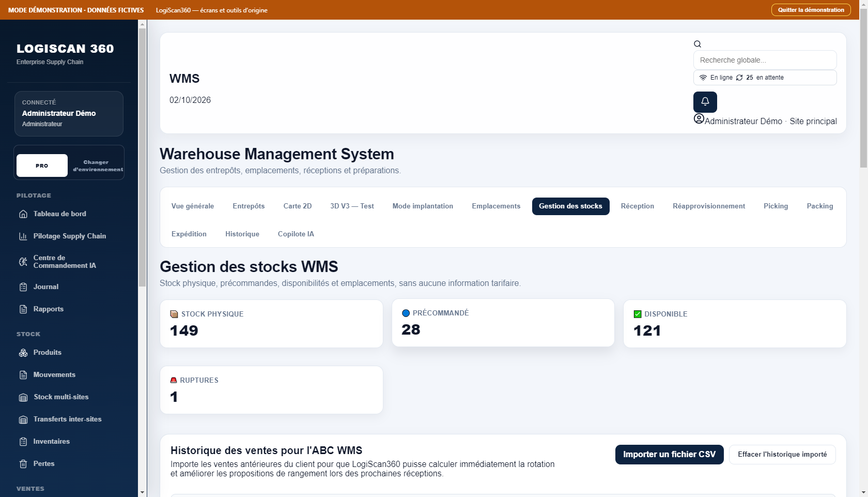
Task: Click the search magnifier icon
Action: [698, 44]
